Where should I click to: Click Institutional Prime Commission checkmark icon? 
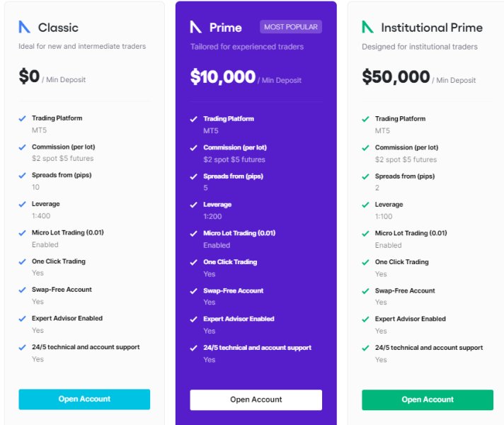point(365,147)
